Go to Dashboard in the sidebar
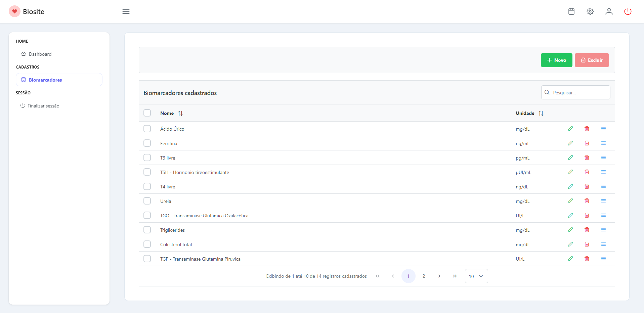Screen dimensions: 644x313 pos(40,54)
